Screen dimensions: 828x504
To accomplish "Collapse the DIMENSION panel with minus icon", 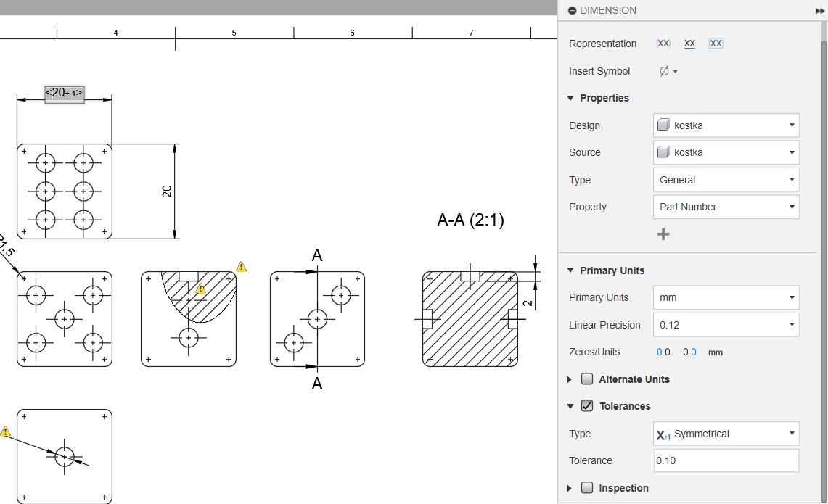I will pyautogui.click(x=572, y=11).
